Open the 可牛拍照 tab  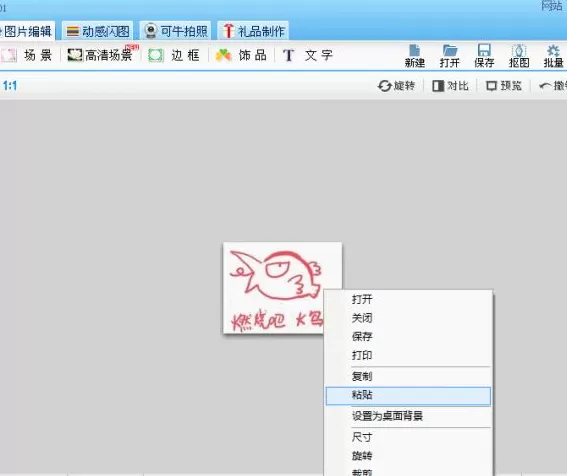175,31
